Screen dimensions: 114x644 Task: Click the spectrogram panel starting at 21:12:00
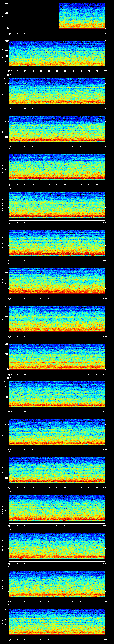tap(57, 318)
